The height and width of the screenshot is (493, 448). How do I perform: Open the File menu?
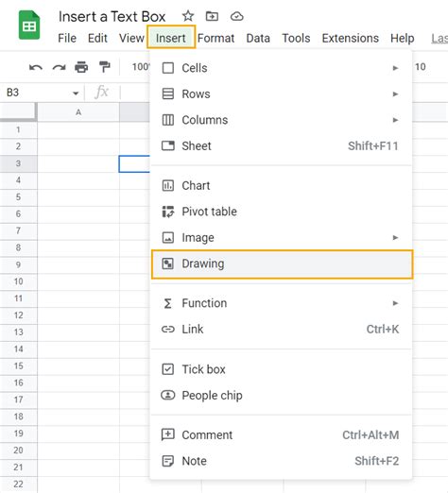click(67, 38)
